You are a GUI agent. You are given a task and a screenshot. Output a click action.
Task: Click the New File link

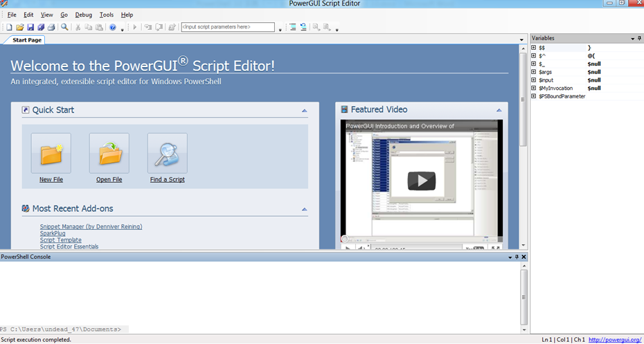coord(51,180)
